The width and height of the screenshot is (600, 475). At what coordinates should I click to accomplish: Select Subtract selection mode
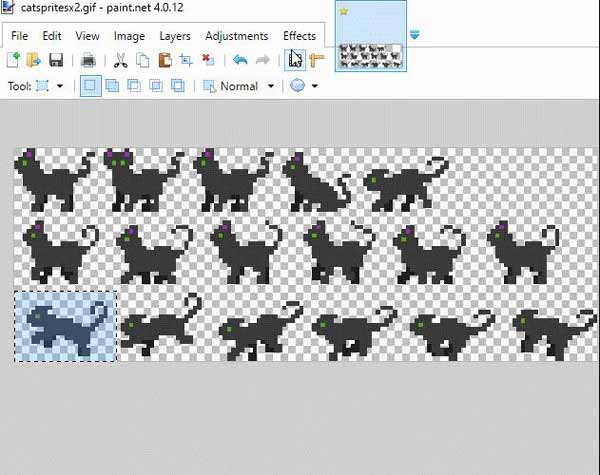[x=134, y=86]
